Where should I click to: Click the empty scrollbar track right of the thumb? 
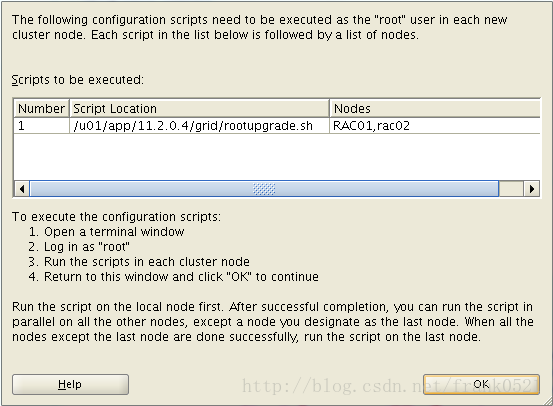tap(511, 189)
